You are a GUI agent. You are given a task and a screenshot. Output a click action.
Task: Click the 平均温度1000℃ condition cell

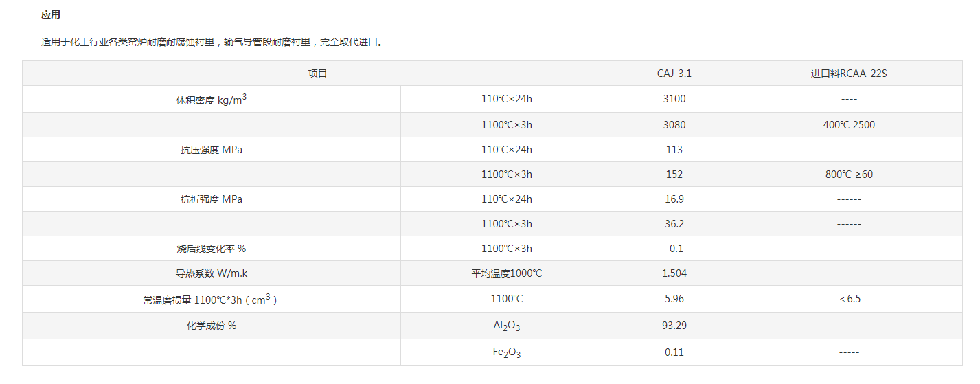point(507,273)
